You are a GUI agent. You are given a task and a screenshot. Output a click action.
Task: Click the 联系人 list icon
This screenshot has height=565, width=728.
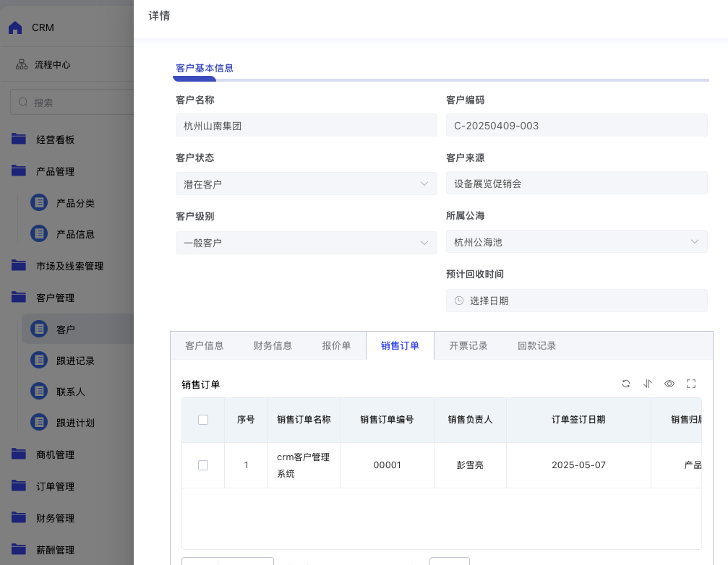(x=39, y=391)
